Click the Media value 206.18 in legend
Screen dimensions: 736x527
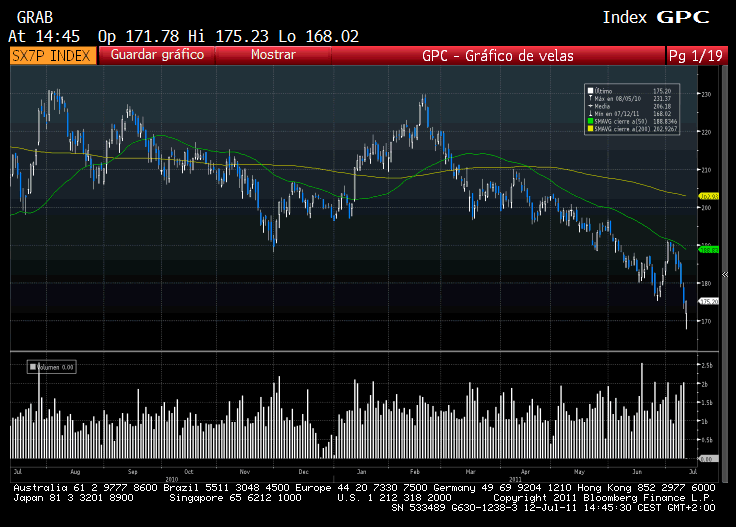[x=662, y=106]
